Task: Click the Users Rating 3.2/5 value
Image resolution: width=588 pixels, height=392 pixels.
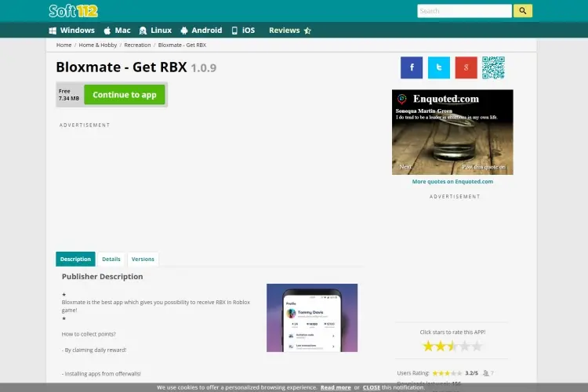Action: 471,373
